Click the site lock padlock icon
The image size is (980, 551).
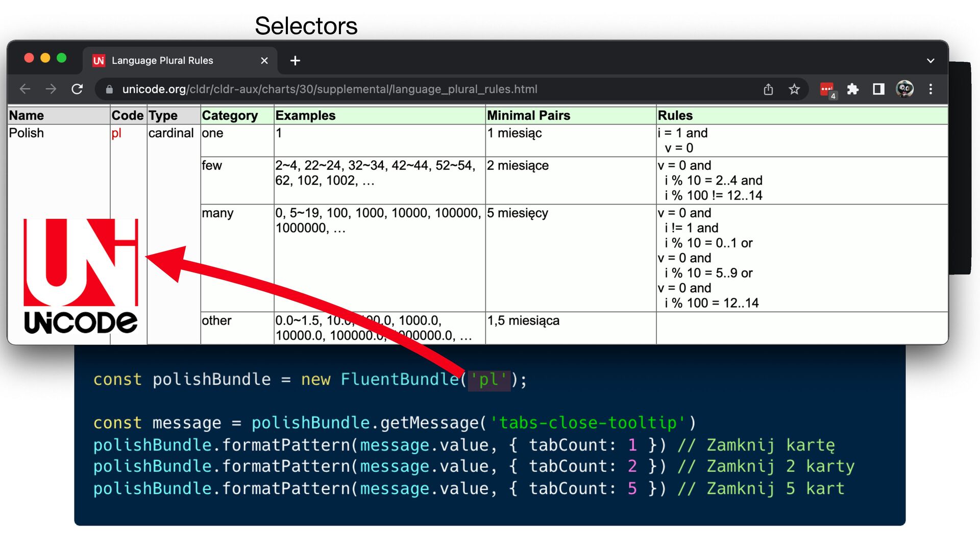click(109, 89)
